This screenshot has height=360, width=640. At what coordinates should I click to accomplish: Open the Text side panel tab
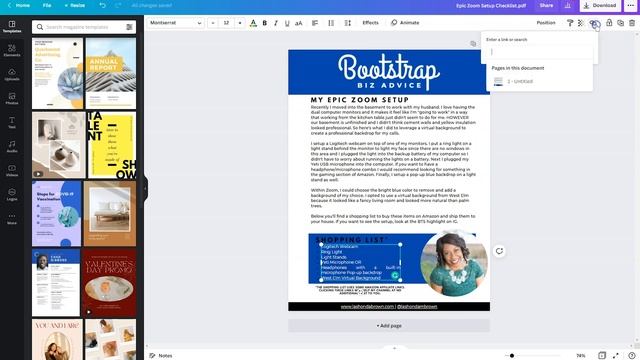[x=12, y=123]
